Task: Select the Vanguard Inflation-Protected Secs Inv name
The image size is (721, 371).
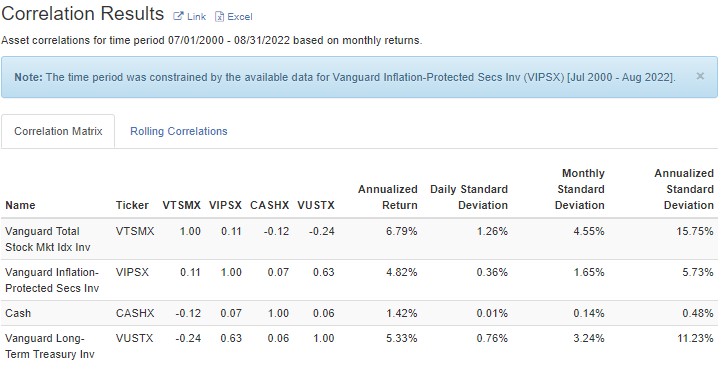Action: [52, 280]
